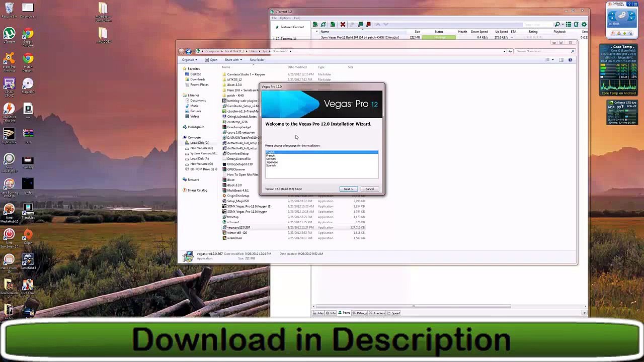Sort files by the Date modified column
Viewport: 644px width, 362px height.
297,67
